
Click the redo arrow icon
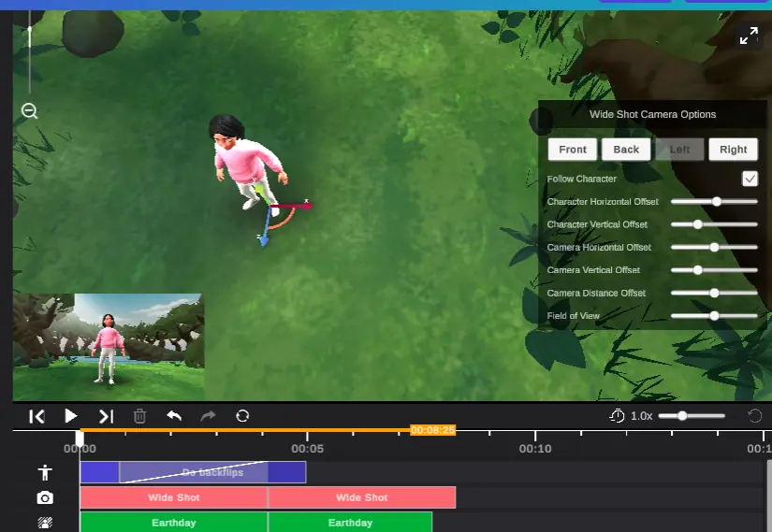click(x=209, y=416)
